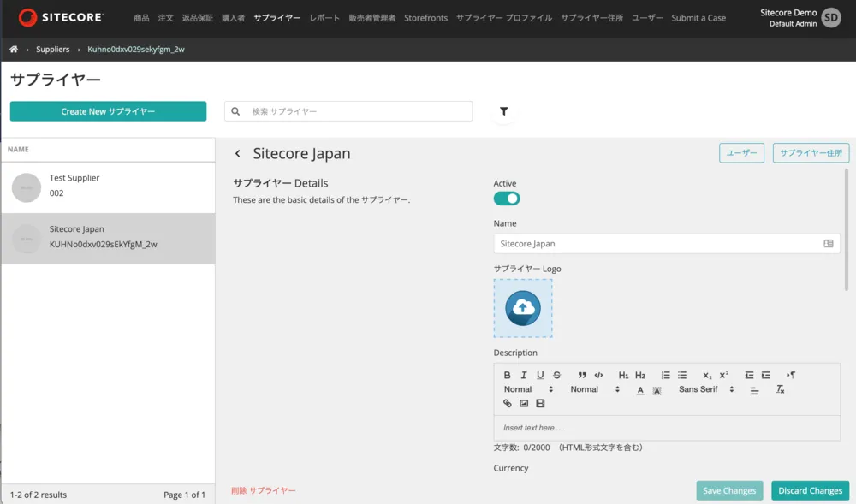Apply Heading 1 style
856x504 pixels.
click(623, 375)
